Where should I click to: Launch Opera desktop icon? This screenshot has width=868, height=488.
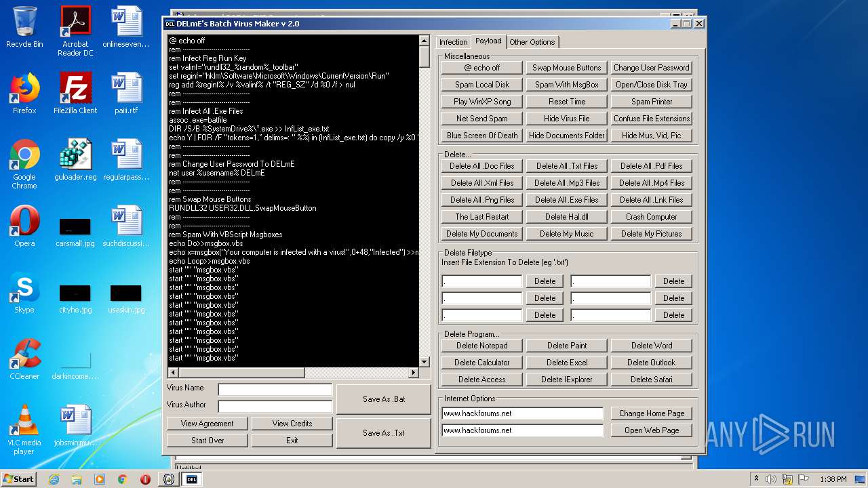click(x=24, y=226)
